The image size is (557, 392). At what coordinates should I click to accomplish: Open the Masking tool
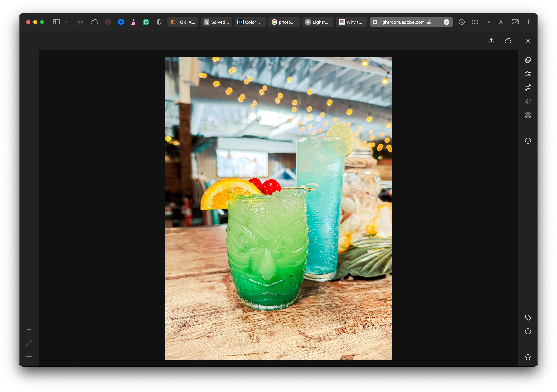[528, 115]
